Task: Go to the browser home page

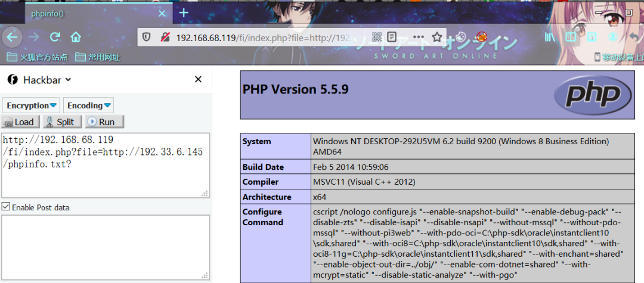Action: (76, 38)
